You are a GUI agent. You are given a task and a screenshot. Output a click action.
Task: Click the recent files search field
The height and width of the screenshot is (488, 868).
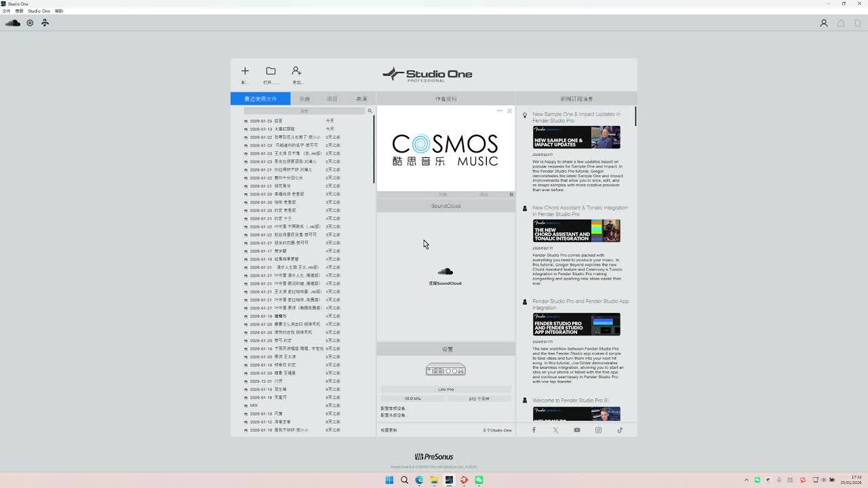coord(304,111)
